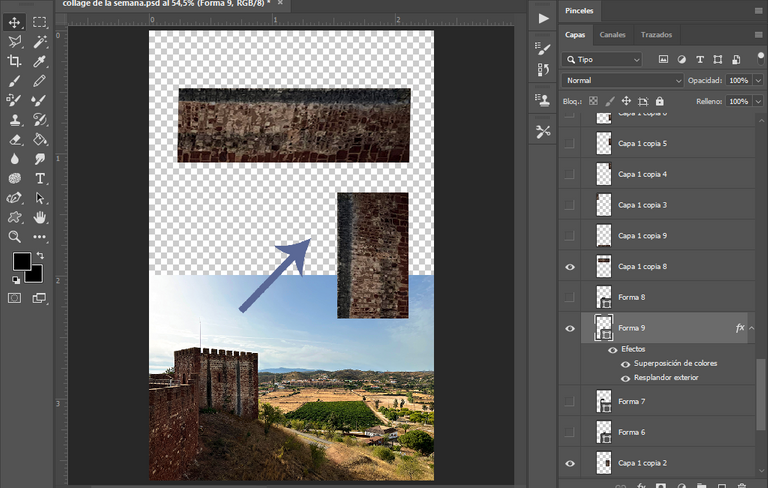Select the Smudge finger tool
Screen dimensions: 768x488
40,159
